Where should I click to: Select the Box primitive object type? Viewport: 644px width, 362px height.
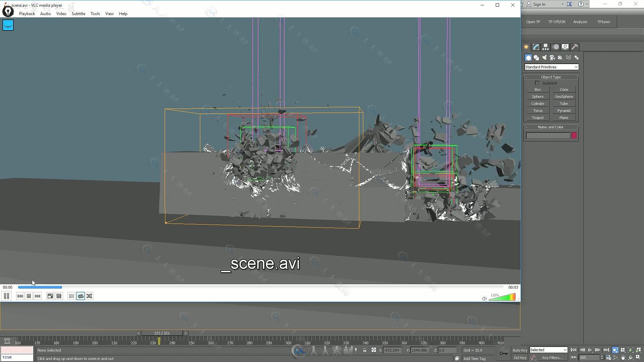[537, 89]
